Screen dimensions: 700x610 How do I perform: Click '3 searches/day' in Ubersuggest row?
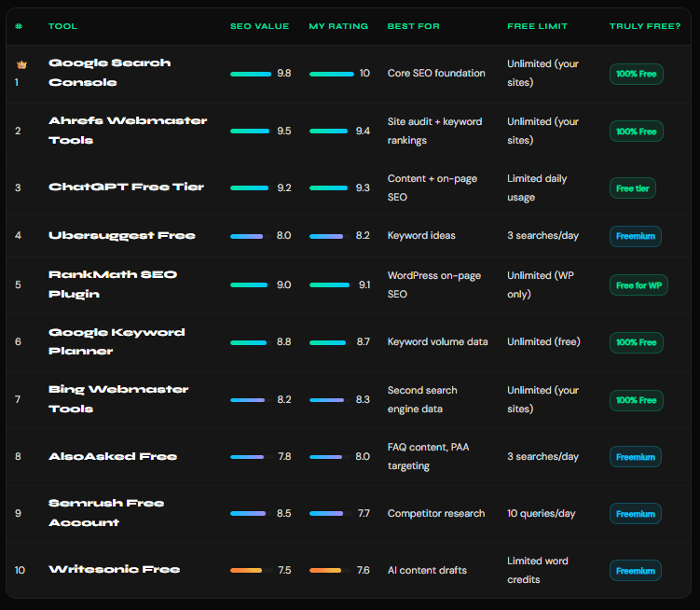tap(542, 235)
